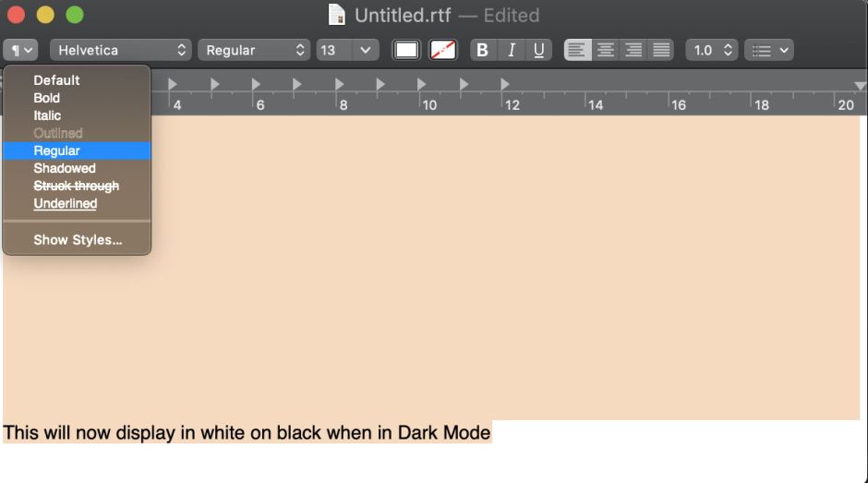Click Show Styles… menu entry
868x483 pixels.
click(x=78, y=239)
